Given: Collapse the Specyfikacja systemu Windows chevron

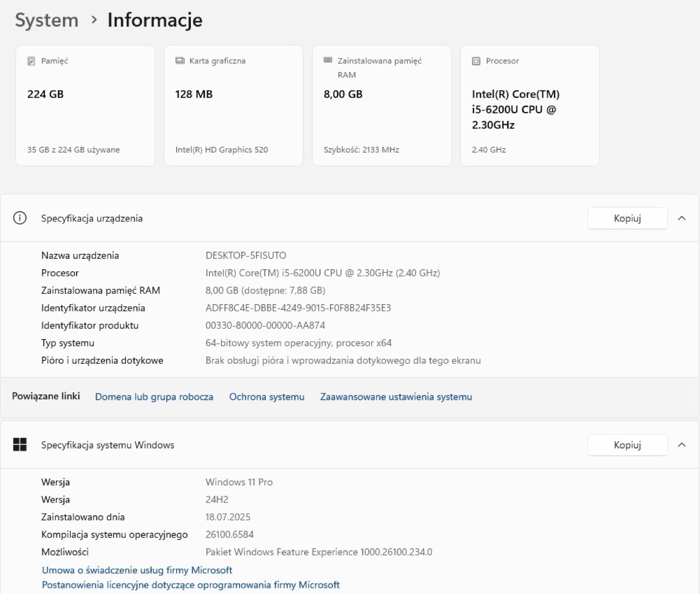Looking at the screenshot, I should (681, 445).
